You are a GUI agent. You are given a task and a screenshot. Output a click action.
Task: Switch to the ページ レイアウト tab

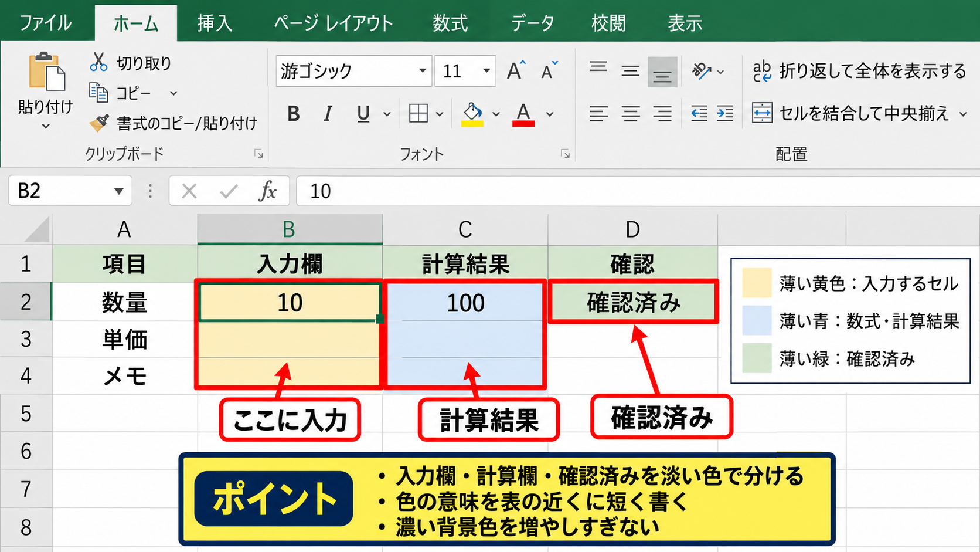click(334, 23)
